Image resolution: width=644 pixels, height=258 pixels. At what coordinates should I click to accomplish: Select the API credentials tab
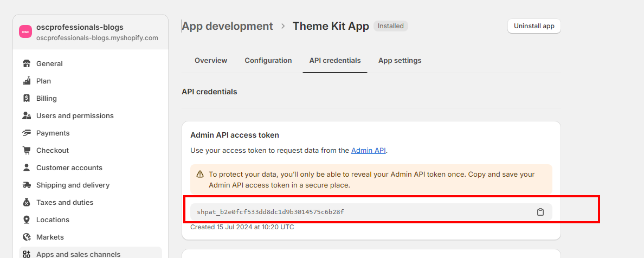tap(335, 61)
